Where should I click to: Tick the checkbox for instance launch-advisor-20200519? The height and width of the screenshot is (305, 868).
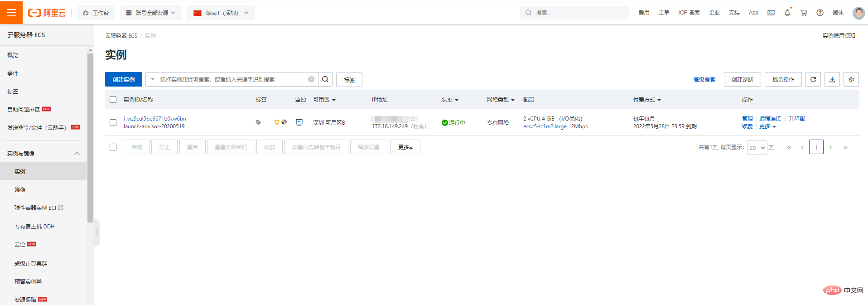click(113, 122)
